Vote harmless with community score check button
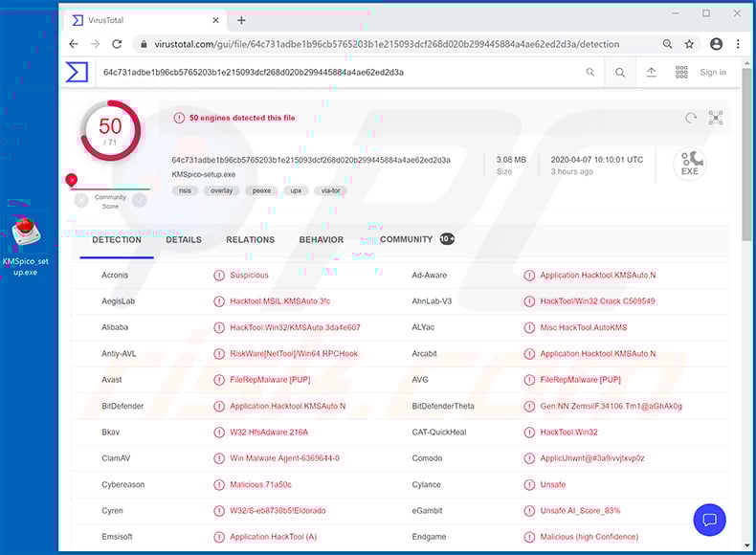 coord(140,200)
